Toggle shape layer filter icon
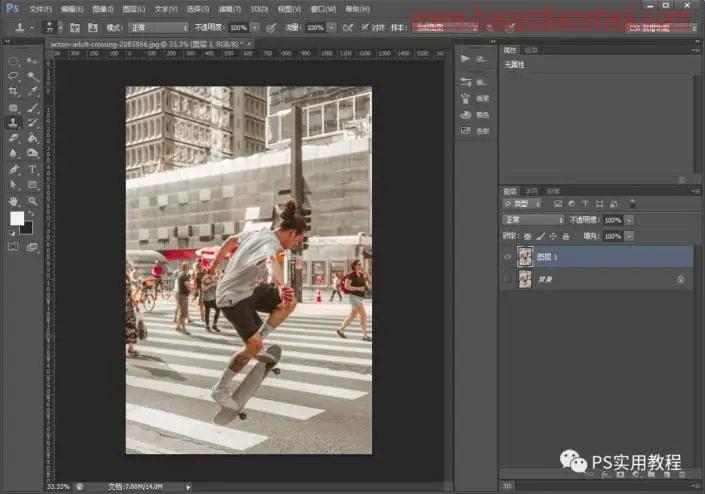Image resolution: width=705 pixels, height=494 pixels. (x=600, y=204)
